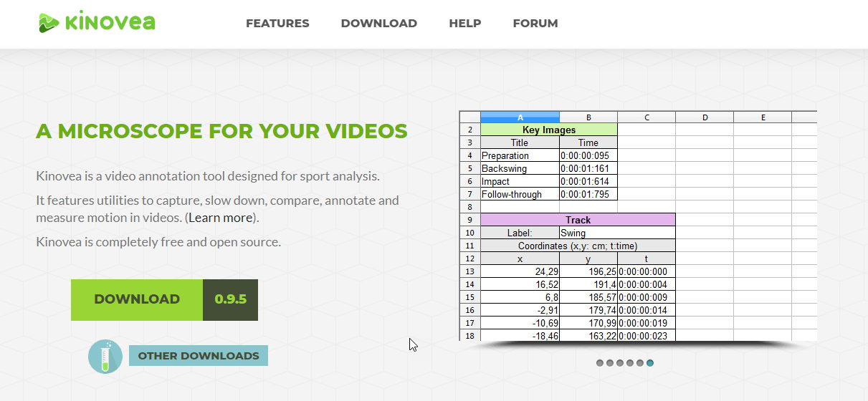
Task: Click the test tube flask icon
Action: tap(105, 356)
